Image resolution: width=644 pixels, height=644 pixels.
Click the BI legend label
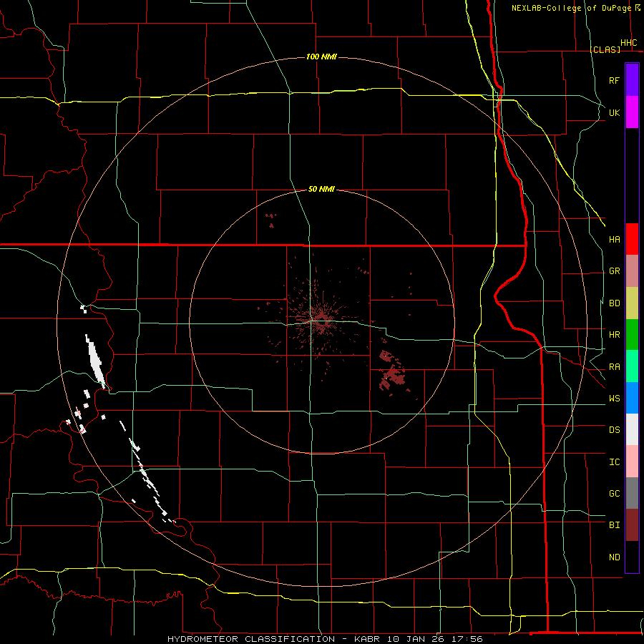[x=614, y=525]
